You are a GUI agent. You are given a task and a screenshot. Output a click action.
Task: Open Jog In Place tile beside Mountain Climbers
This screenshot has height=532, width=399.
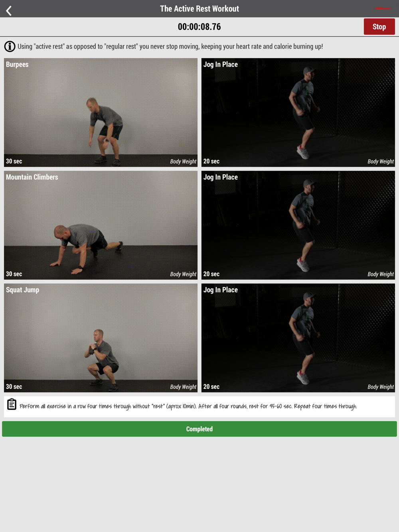[x=298, y=225]
